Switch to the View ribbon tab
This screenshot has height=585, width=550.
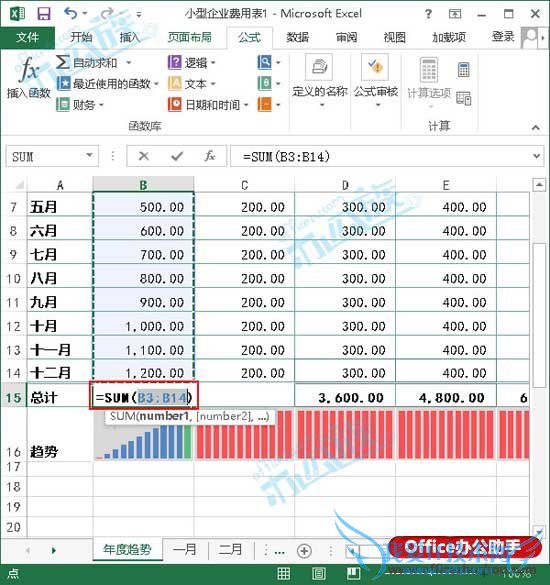pos(394,37)
